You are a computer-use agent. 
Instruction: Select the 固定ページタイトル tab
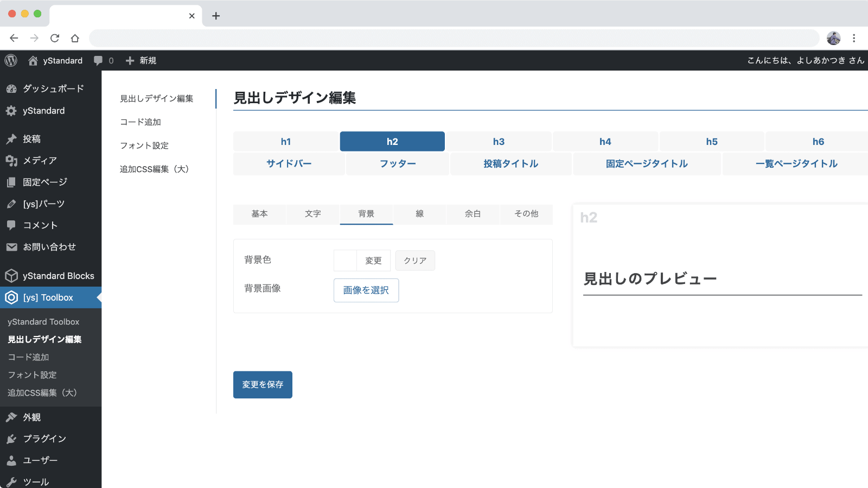(647, 164)
